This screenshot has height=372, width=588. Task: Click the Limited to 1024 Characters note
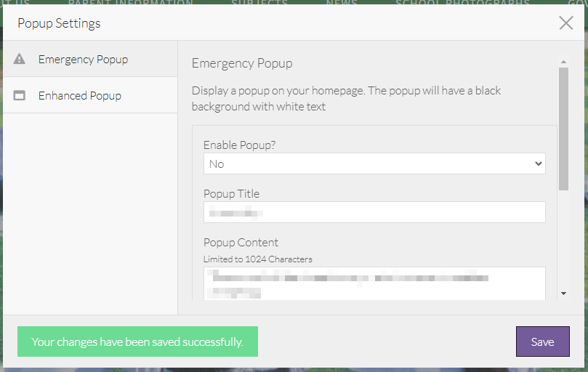click(258, 259)
